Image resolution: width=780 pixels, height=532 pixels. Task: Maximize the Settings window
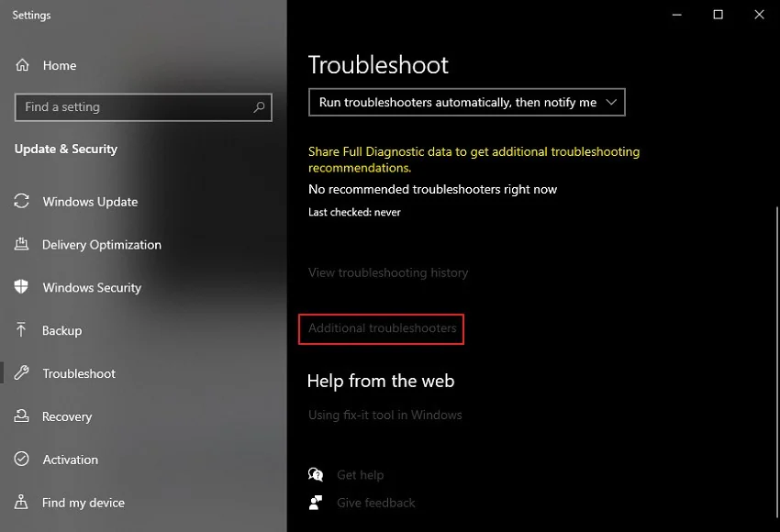click(718, 15)
